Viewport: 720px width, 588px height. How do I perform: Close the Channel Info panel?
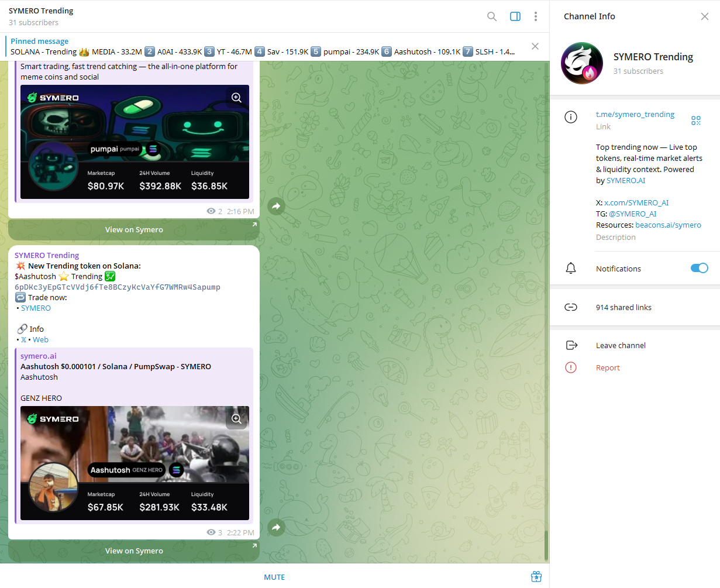(x=705, y=16)
